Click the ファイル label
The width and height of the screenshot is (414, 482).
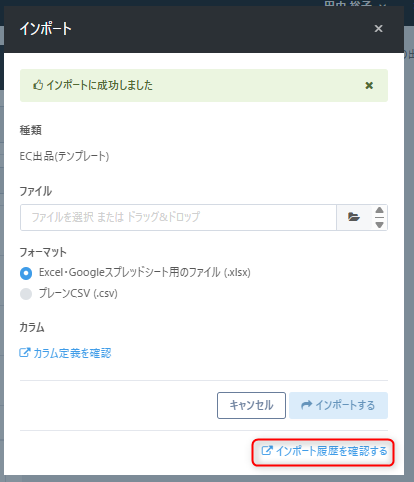[36, 191]
